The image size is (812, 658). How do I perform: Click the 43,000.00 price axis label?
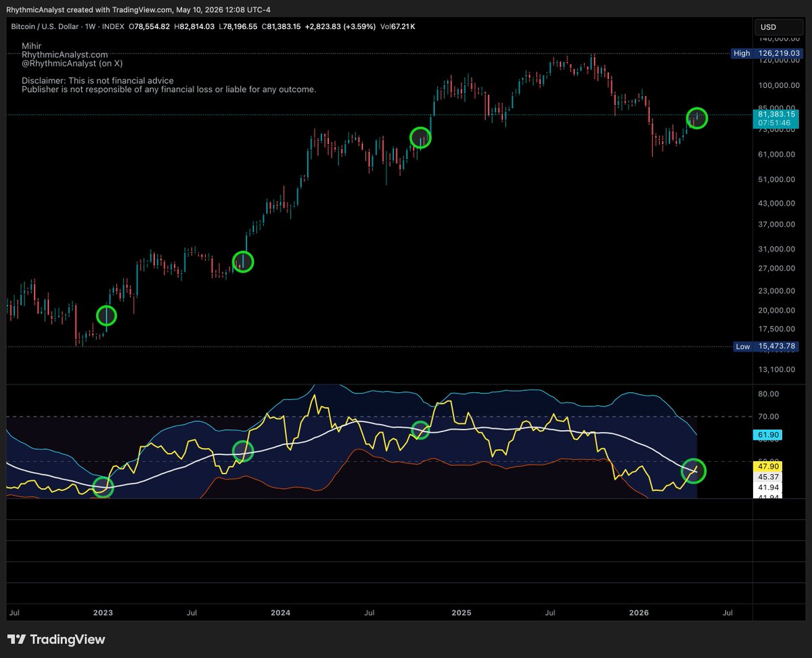click(778, 203)
